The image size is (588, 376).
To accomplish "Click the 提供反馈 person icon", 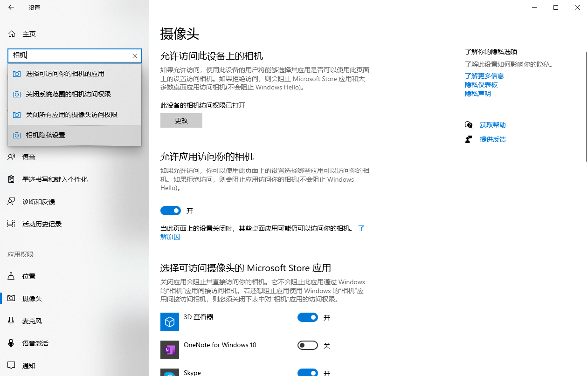I will (469, 139).
